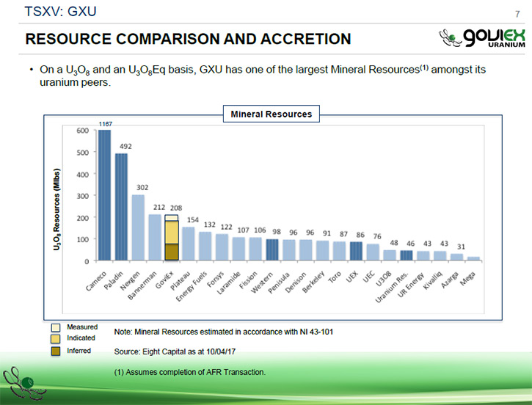Click the Energy Fuels axis label
532x405 pixels.
192,286
